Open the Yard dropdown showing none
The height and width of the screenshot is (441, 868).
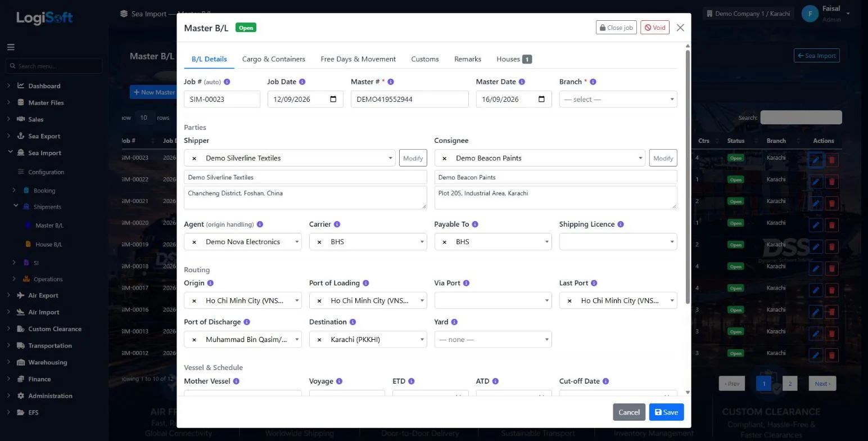493,340
